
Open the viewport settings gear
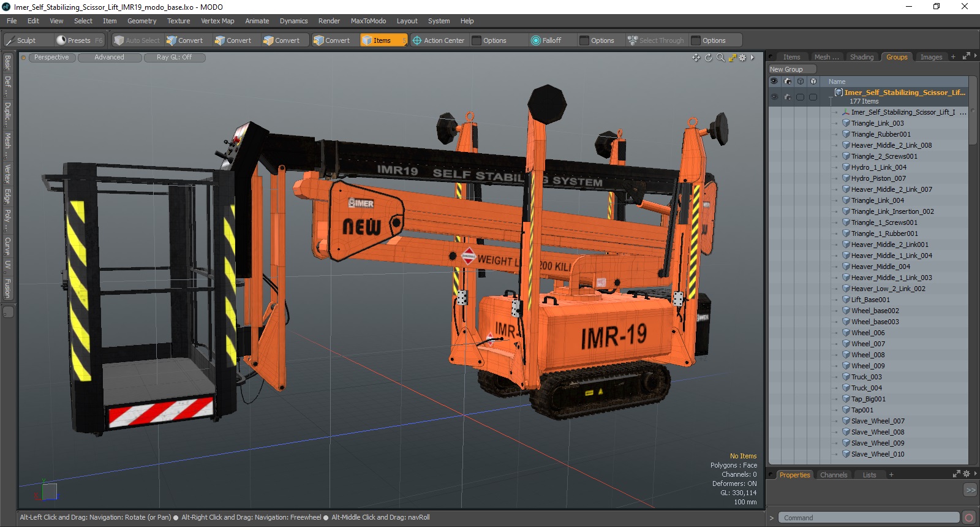(742, 58)
